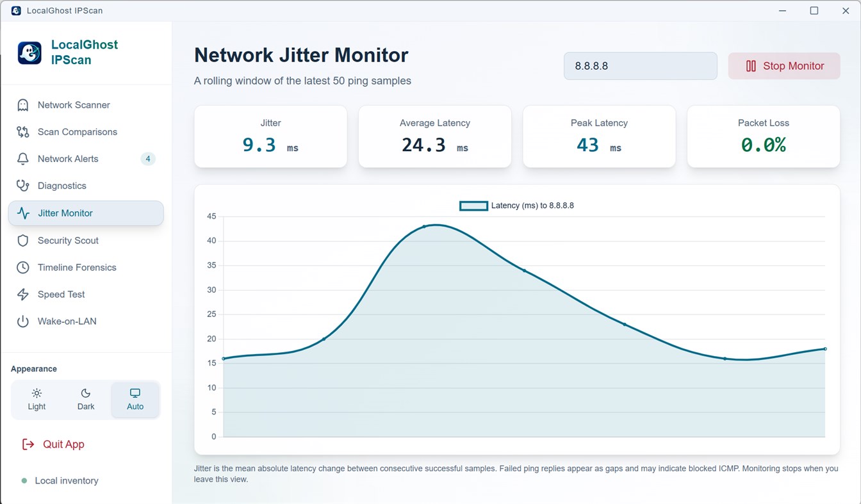Click the Scan Comparisons branch icon
Viewport: 861px width, 504px height.
[x=23, y=132]
